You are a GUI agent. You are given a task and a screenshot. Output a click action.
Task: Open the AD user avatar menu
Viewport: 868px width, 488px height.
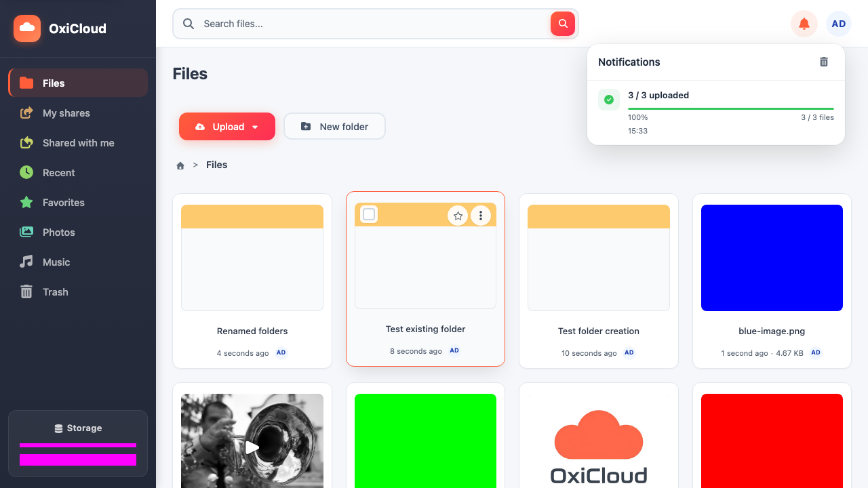839,24
